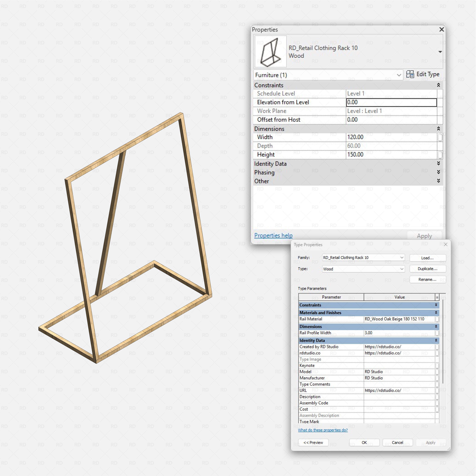
Task: Open the Family dropdown in Type Properties
Action: [363, 257]
